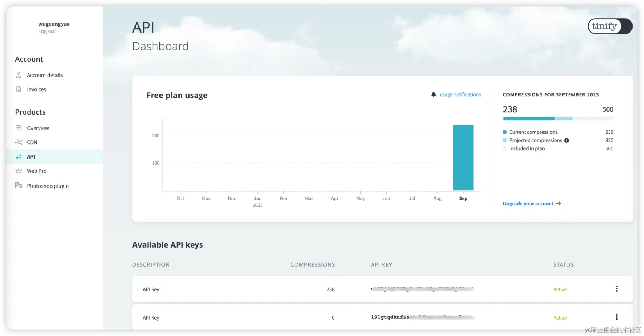Click the blurred API key in first row
Screen dimensions: 644x336
[x=422, y=289]
